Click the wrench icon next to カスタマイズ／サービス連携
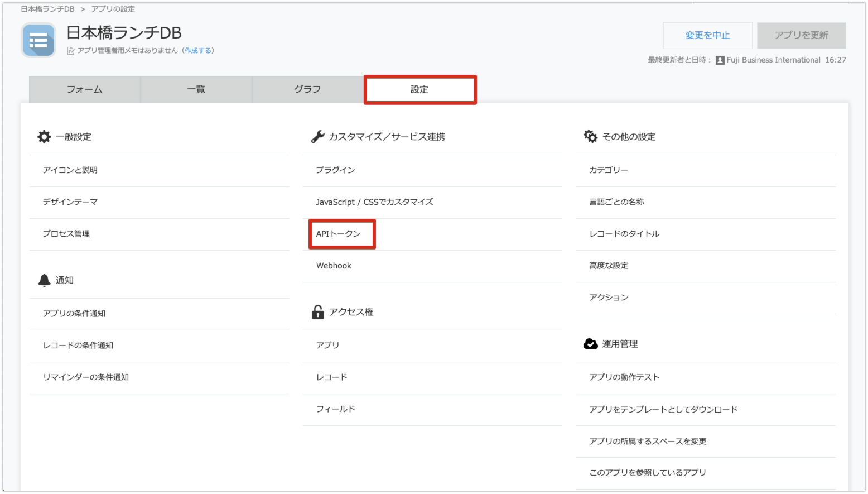 coord(317,137)
